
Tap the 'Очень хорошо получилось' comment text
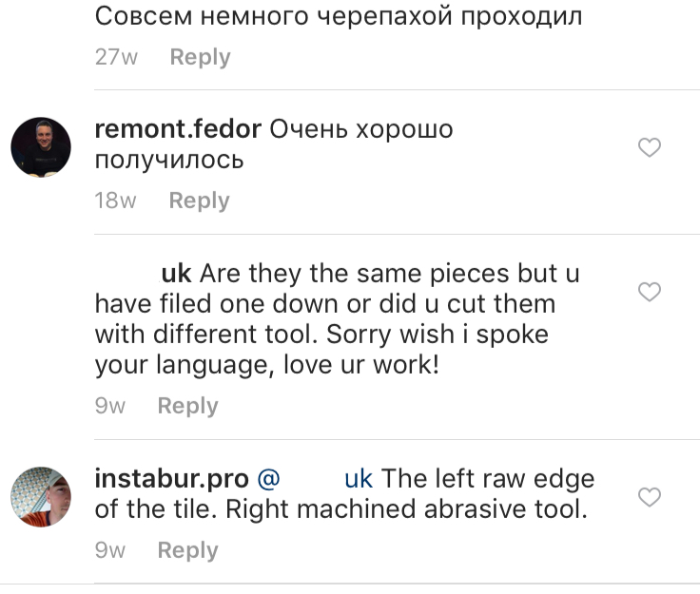point(274,144)
